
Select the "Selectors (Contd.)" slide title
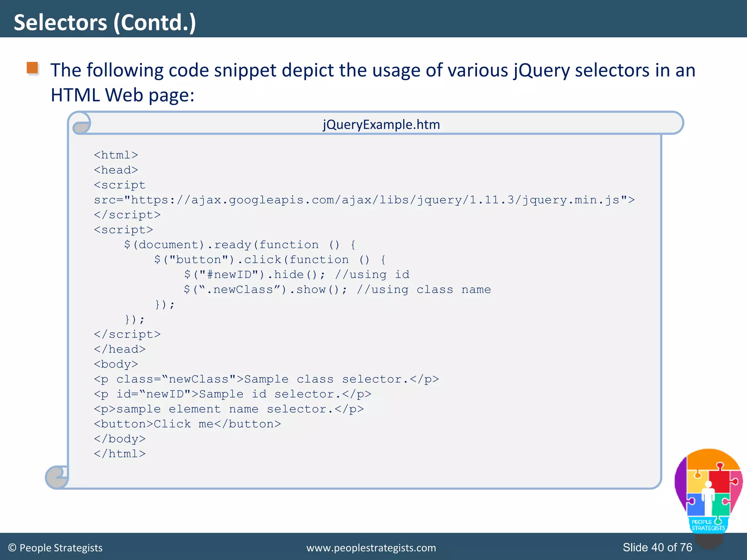coord(105,22)
